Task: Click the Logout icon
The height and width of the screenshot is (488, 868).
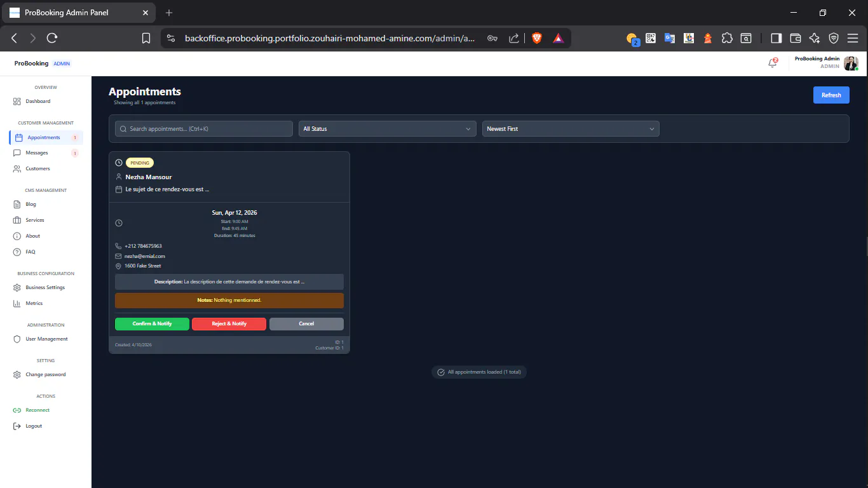Action: click(x=17, y=426)
